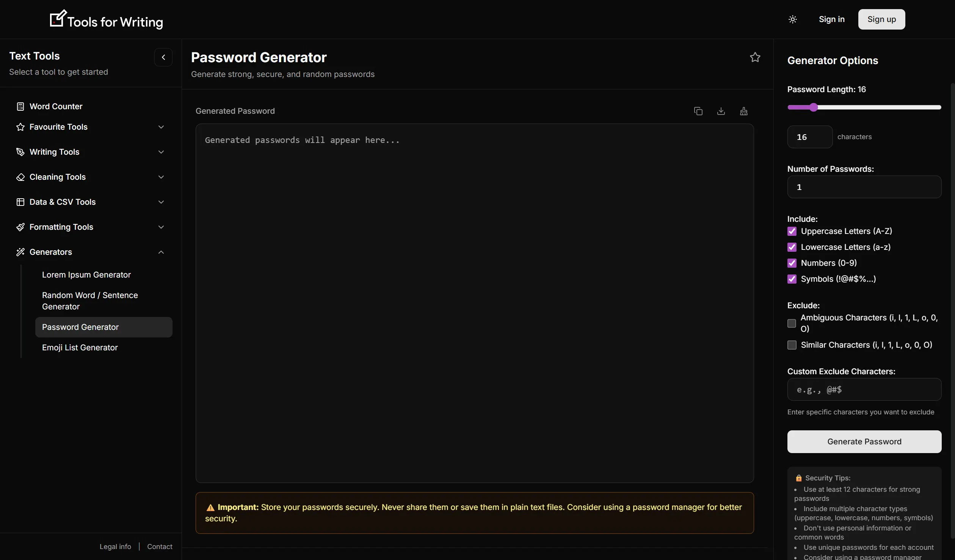Viewport: 955px width, 560px height.
Task: Click the Sign in link
Action: tap(832, 19)
